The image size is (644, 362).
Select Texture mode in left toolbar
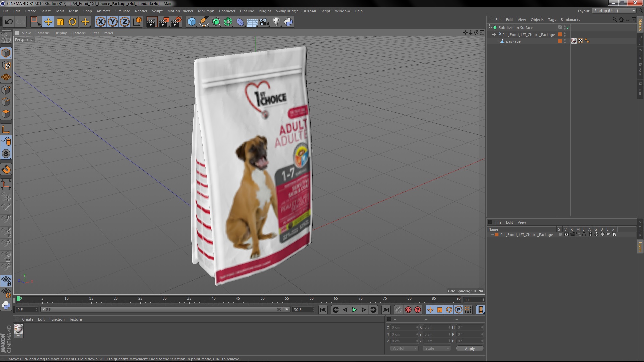click(x=6, y=65)
